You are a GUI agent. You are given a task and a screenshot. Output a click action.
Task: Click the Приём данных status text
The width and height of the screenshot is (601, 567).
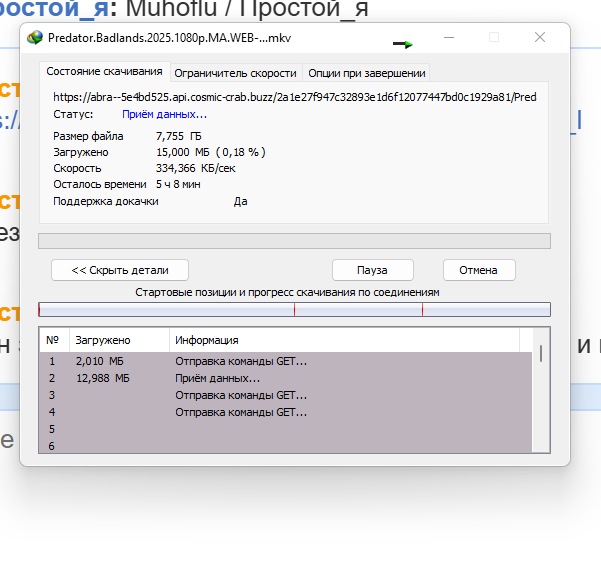tap(164, 115)
